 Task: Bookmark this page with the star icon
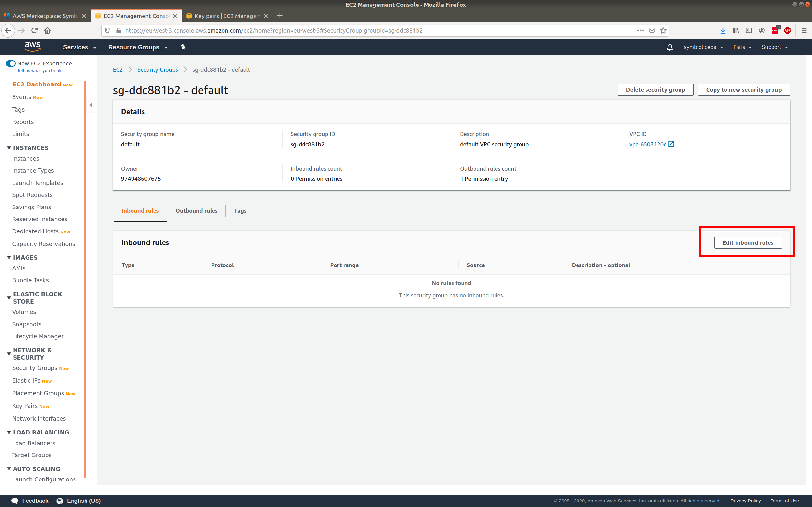click(x=663, y=30)
